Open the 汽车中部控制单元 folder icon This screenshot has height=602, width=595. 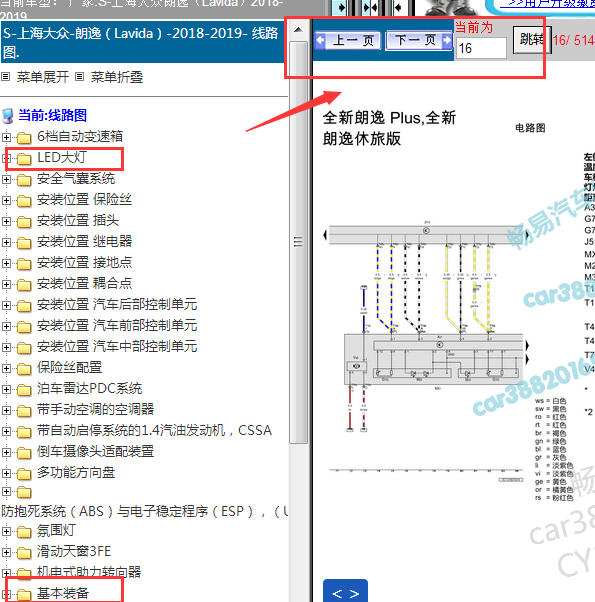click(x=24, y=347)
